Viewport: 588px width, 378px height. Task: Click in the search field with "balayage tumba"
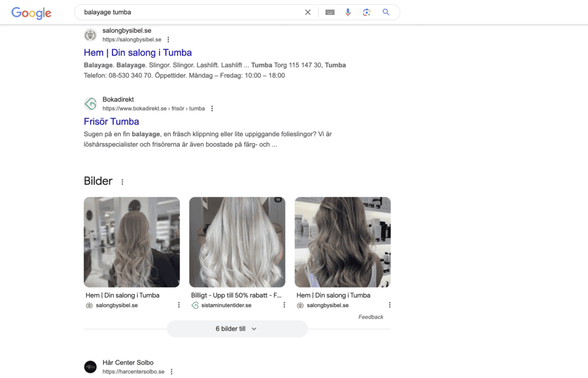click(189, 12)
